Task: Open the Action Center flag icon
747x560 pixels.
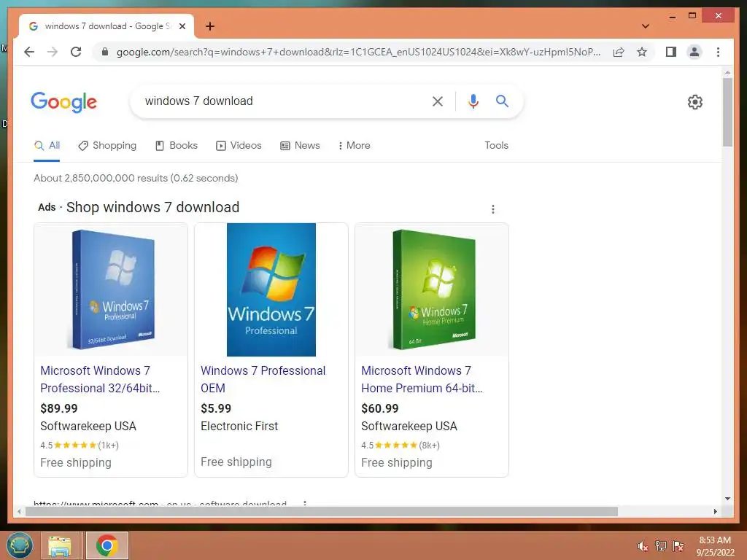Action: pyautogui.click(x=678, y=546)
